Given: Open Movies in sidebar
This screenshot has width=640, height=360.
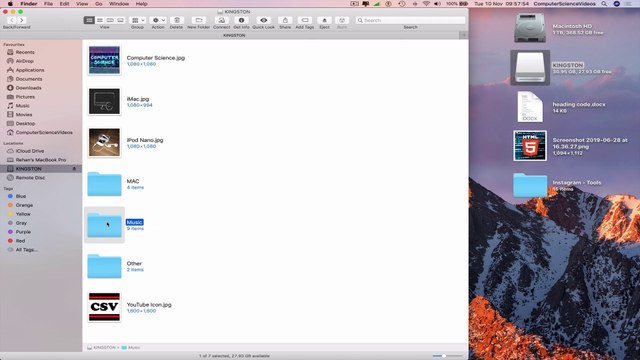Looking at the screenshot, I should click(24, 115).
